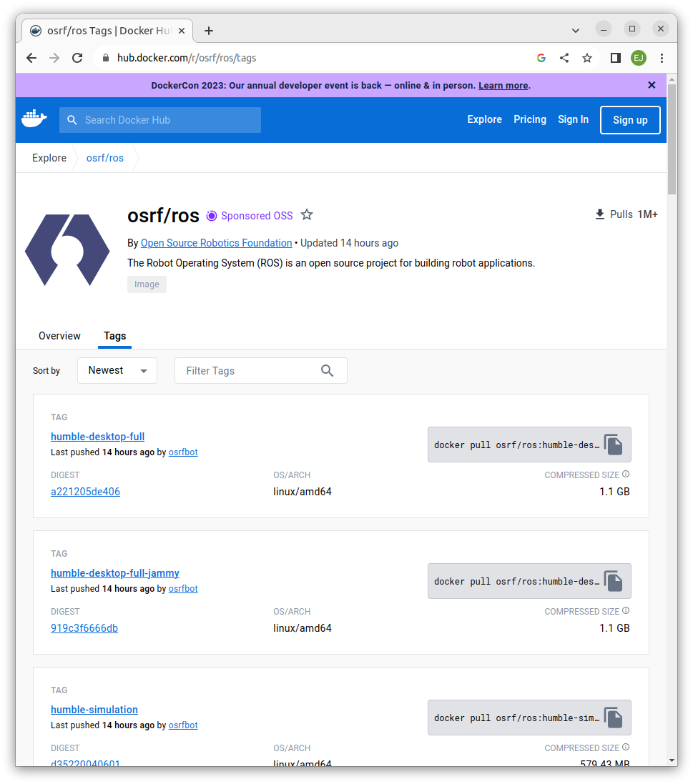Click 1.1 GB size of humble-desktop-full-jammy
This screenshot has width=693, height=784.
tap(614, 628)
